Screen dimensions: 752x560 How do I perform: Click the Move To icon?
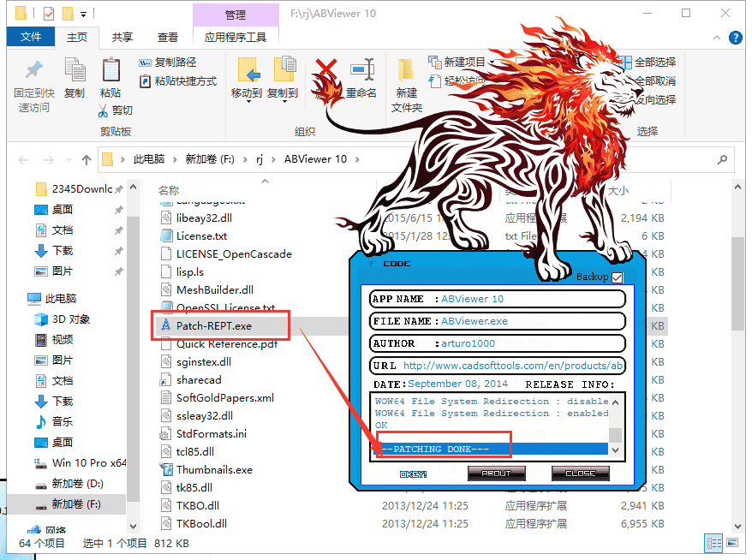[x=248, y=69]
